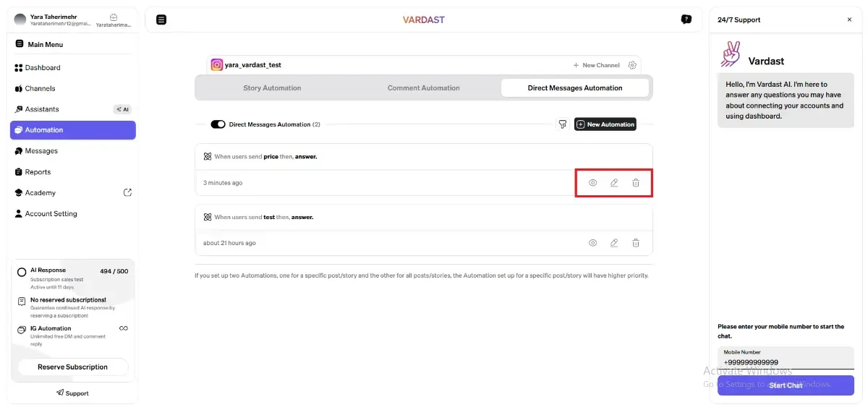Click the VARDAST logo in the top bar

(424, 20)
